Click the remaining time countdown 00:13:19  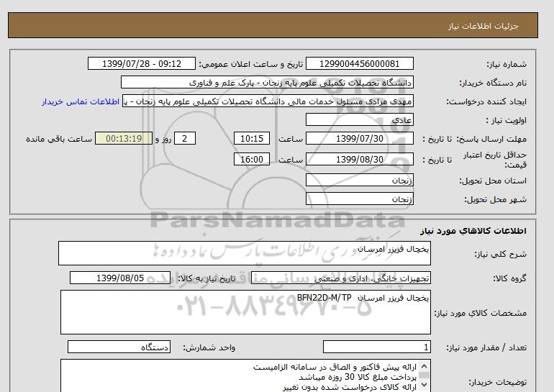point(124,138)
